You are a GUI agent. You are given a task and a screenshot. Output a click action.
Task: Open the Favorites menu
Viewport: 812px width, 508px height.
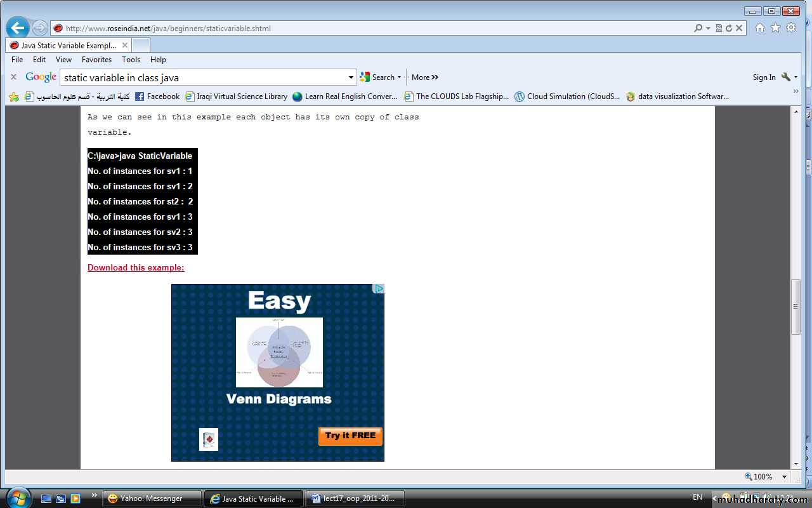96,60
